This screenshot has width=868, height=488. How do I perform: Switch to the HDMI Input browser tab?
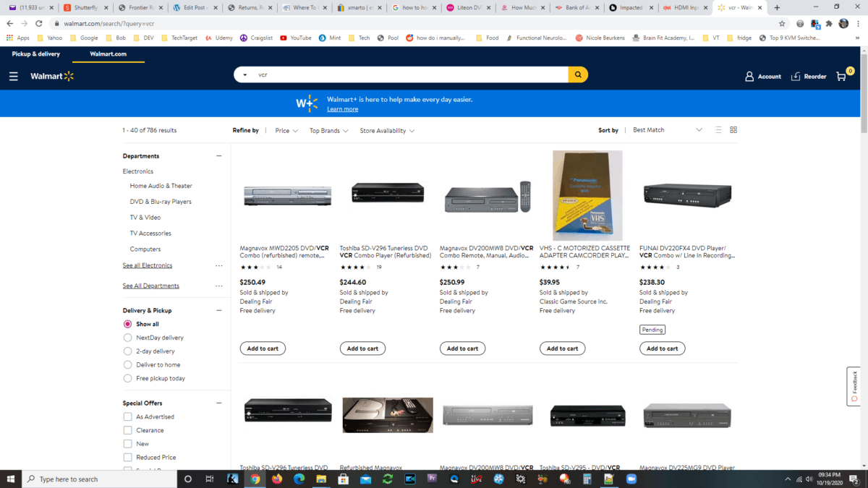[684, 8]
